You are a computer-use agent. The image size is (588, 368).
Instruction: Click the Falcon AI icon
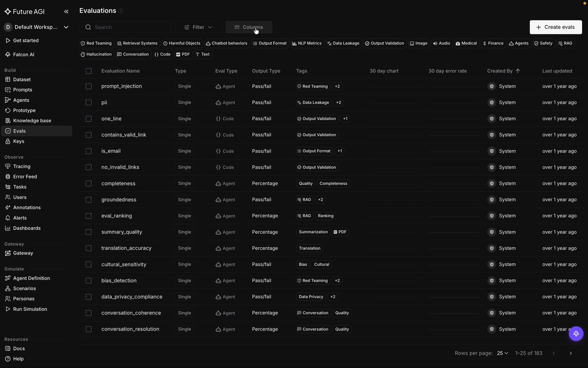point(8,54)
